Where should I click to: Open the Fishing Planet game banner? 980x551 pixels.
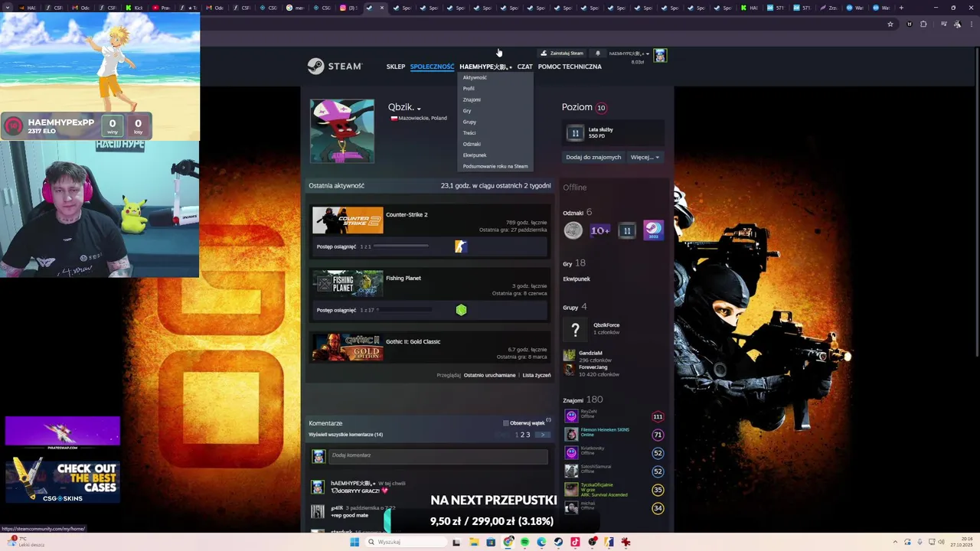tap(348, 284)
